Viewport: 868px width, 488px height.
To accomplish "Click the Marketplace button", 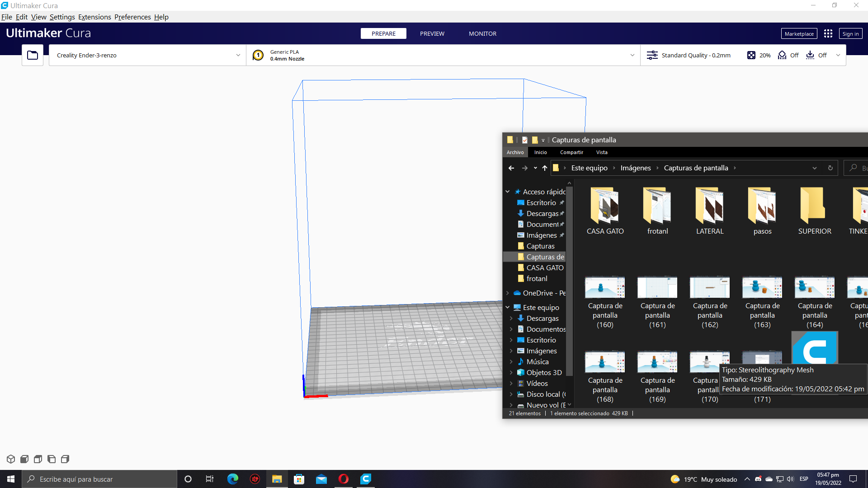I will [x=799, y=33].
